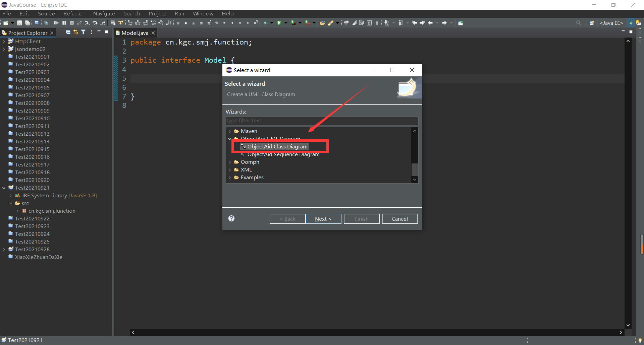Image resolution: width=644 pixels, height=345 pixels.
Task: Open the Window menu
Action: coord(203,14)
